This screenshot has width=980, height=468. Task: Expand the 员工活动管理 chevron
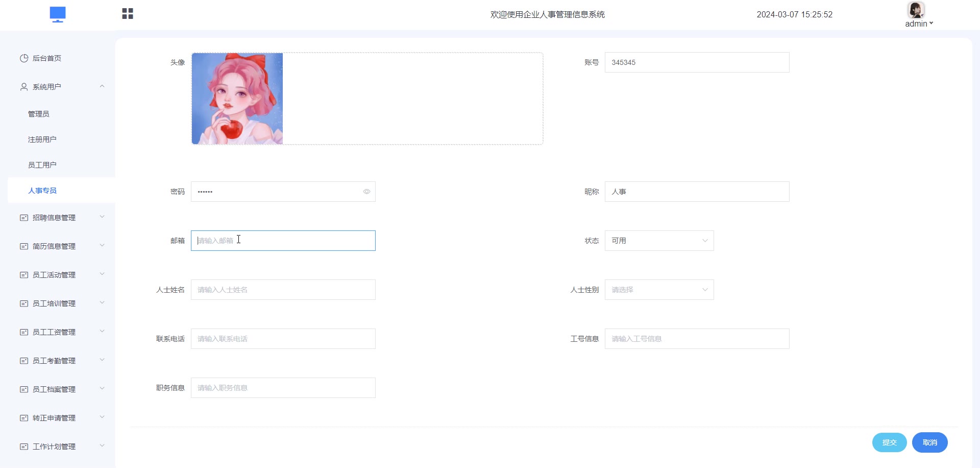pyautogui.click(x=102, y=274)
